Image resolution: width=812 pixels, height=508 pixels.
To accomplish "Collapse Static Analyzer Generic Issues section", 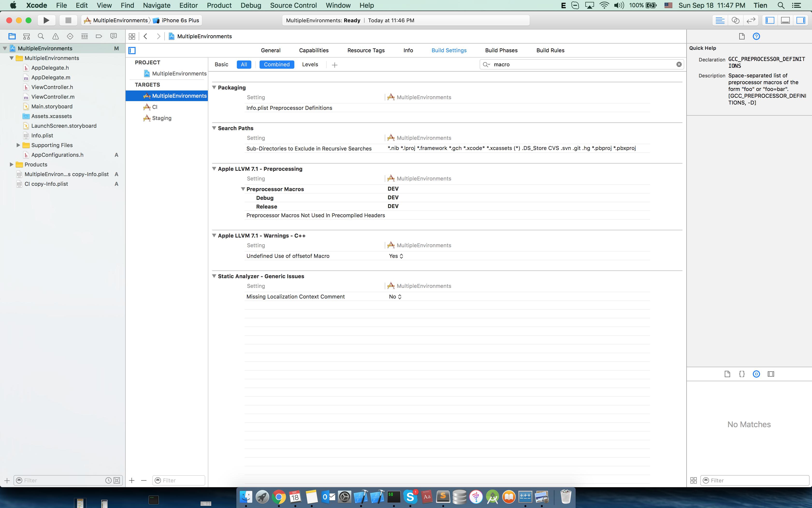I will 214,276.
